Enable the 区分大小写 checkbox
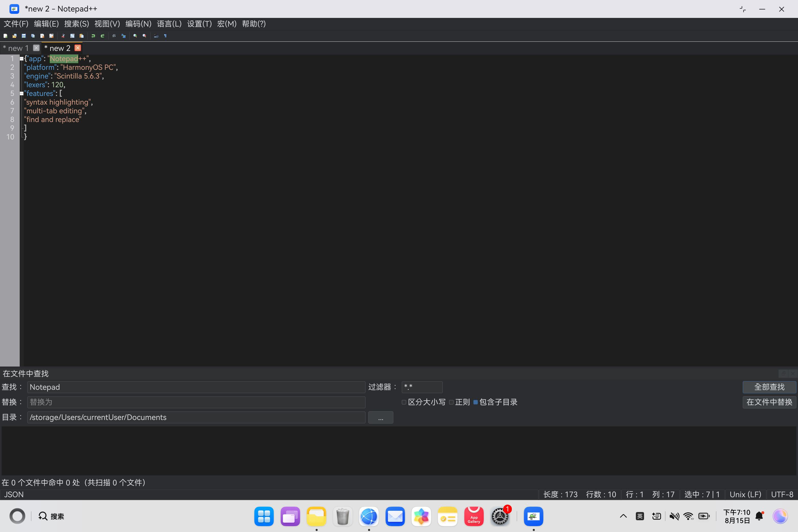Image resolution: width=798 pixels, height=532 pixels. click(404, 402)
